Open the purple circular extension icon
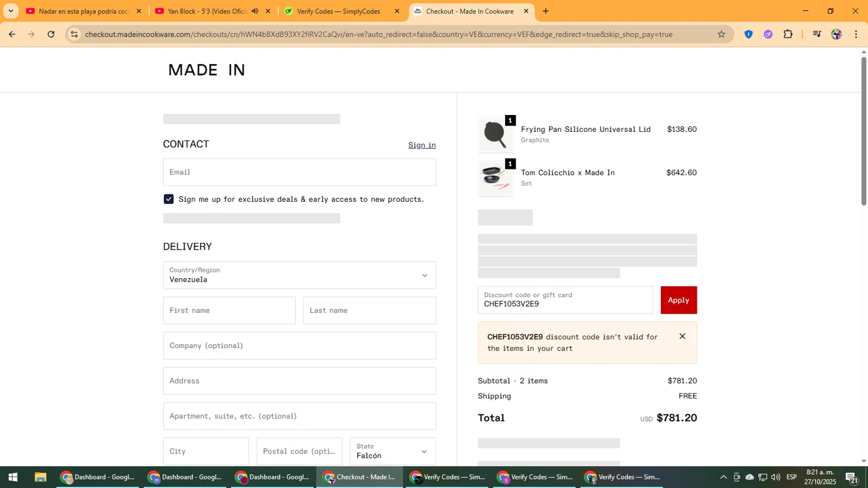Viewport: 868px width, 488px height. 768,34
